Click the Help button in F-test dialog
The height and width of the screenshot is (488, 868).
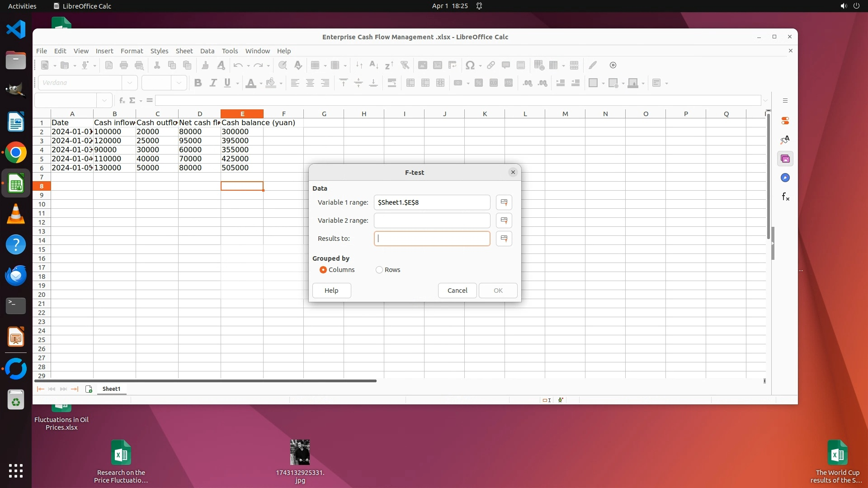point(331,291)
